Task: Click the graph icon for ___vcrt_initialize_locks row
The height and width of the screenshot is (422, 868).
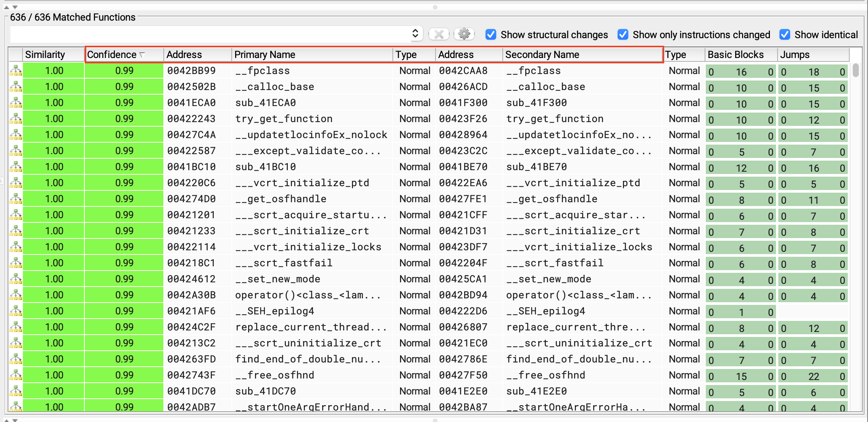Action: (x=16, y=247)
